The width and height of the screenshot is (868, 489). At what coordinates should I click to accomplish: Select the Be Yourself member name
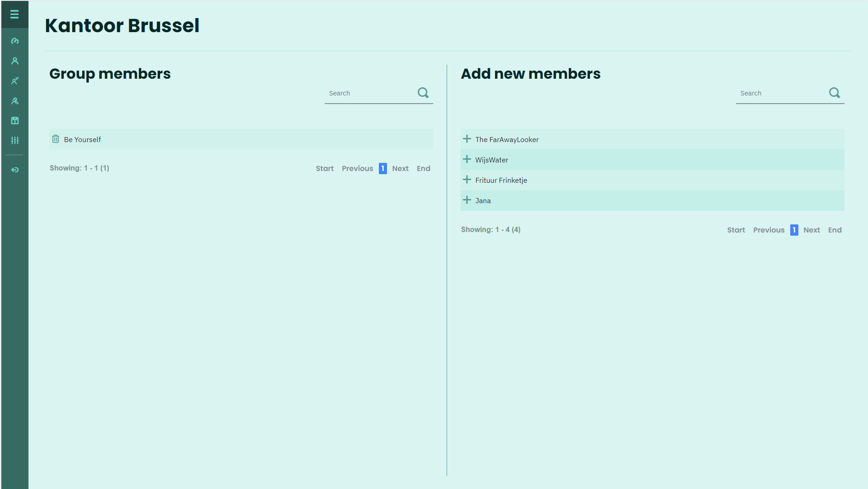pos(82,139)
